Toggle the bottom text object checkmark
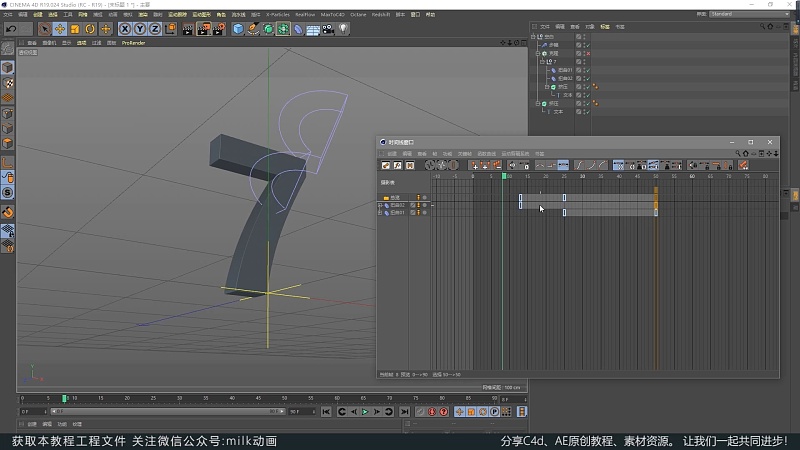The height and width of the screenshot is (450, 800). [x=588, y=112]
